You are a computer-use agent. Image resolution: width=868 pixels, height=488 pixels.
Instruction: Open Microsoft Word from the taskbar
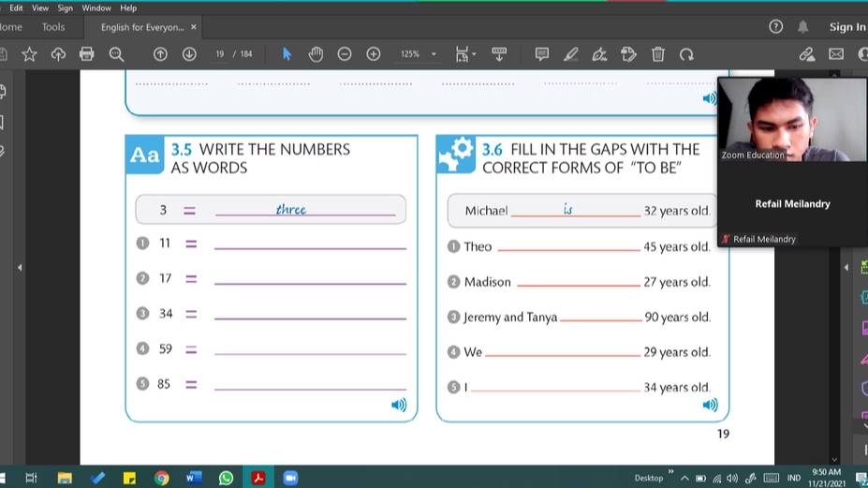pyautogui.click(x=194, y=478)
